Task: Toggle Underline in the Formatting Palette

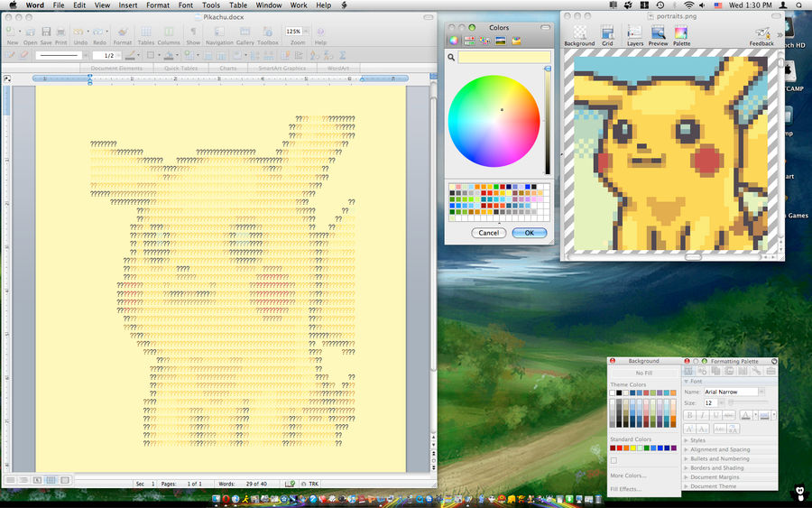Action: pyautogui.click(x=716, y=415)
